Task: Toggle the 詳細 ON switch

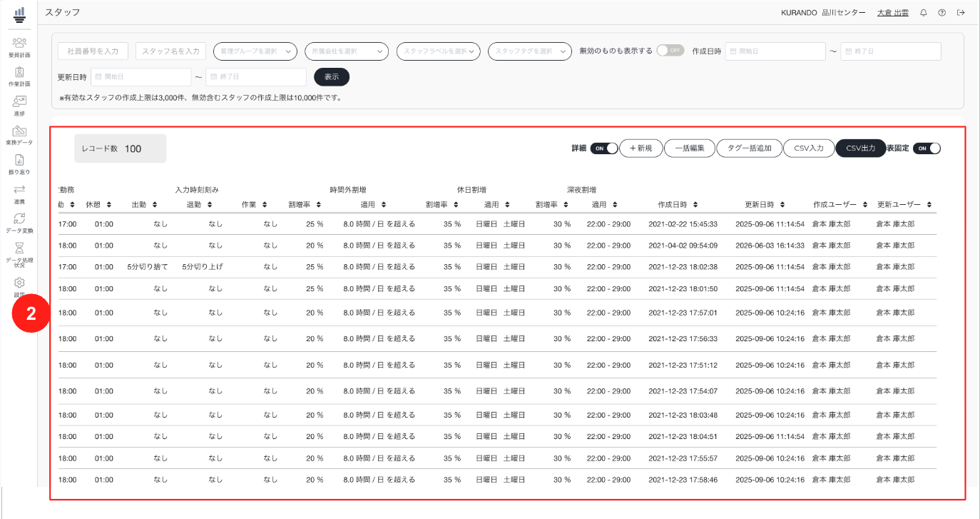Action: [x=603, y=148]
